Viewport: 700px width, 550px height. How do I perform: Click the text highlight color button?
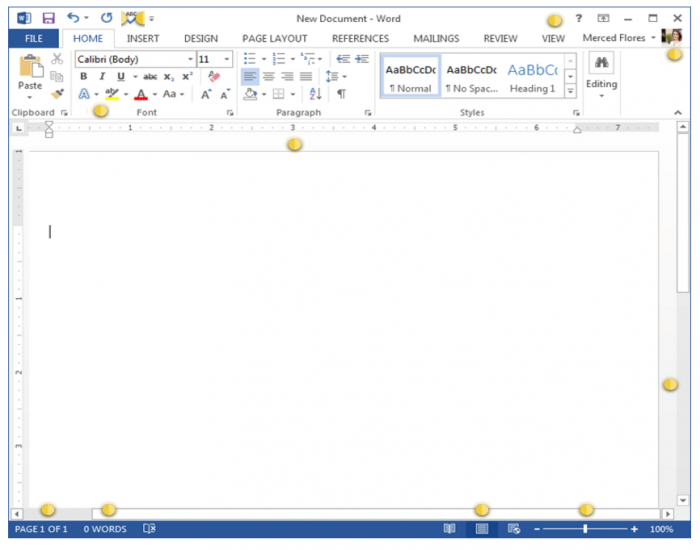click(x=112, y=94)
